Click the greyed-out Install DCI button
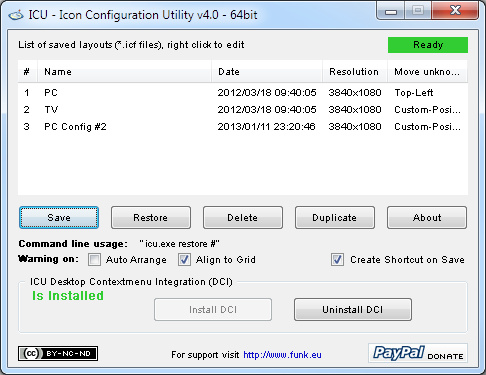Viewport: 486px width, 375px height. [x=213, y=310]
